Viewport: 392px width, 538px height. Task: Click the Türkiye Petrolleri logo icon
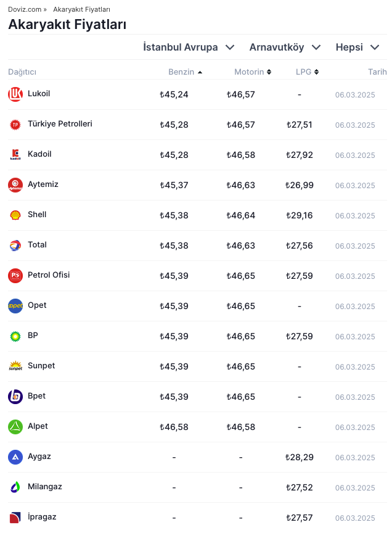[15, 125]
